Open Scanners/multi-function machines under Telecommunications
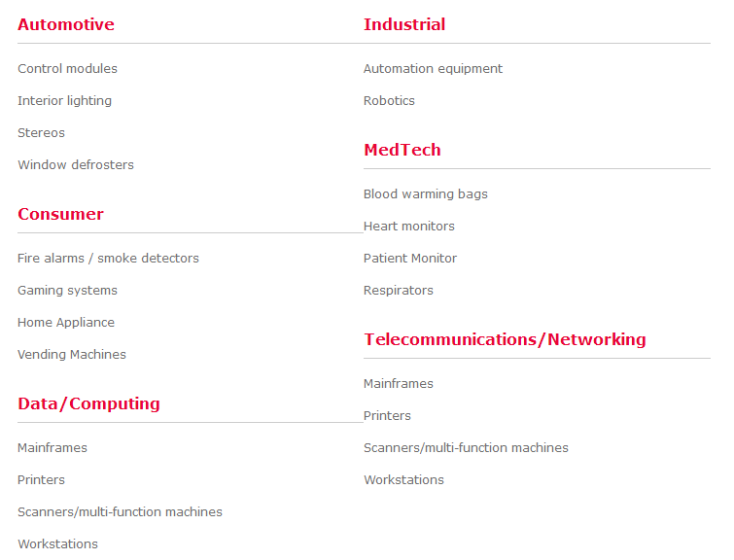This screenshot has width=734, height=560. (x=466, y=448)
